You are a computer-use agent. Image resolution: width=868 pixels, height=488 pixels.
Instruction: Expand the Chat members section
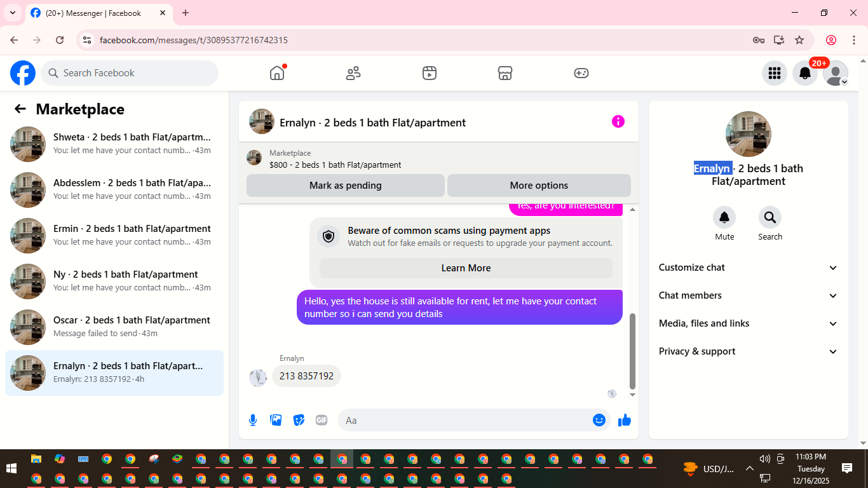pos(749,295)
